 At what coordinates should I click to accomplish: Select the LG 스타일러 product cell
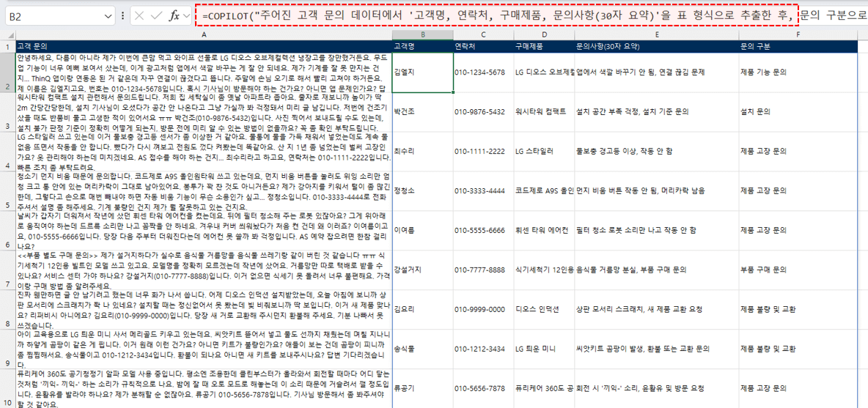[x=542, y=152]
